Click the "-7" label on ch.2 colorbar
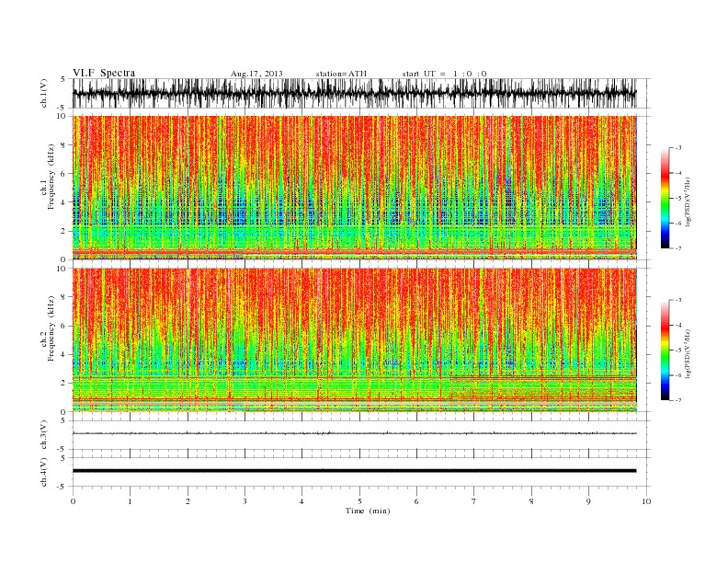The height and width of the screenshot is (563, 728). tap(677, 400)
